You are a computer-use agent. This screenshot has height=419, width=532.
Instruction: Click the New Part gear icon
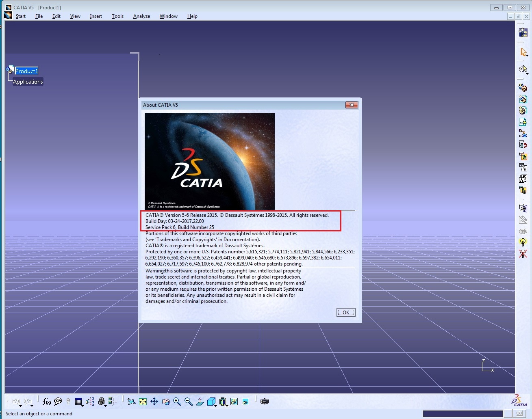coord(523,110)
